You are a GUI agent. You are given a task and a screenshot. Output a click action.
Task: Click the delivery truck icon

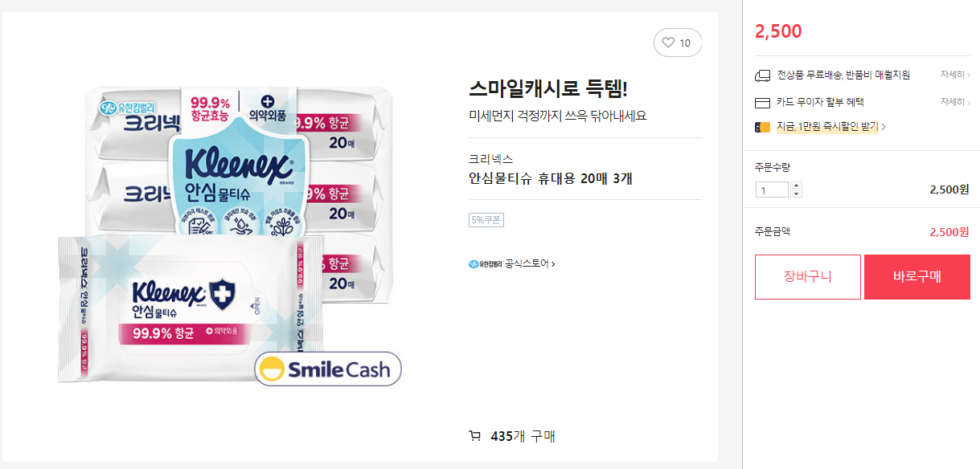click(762, 75)
